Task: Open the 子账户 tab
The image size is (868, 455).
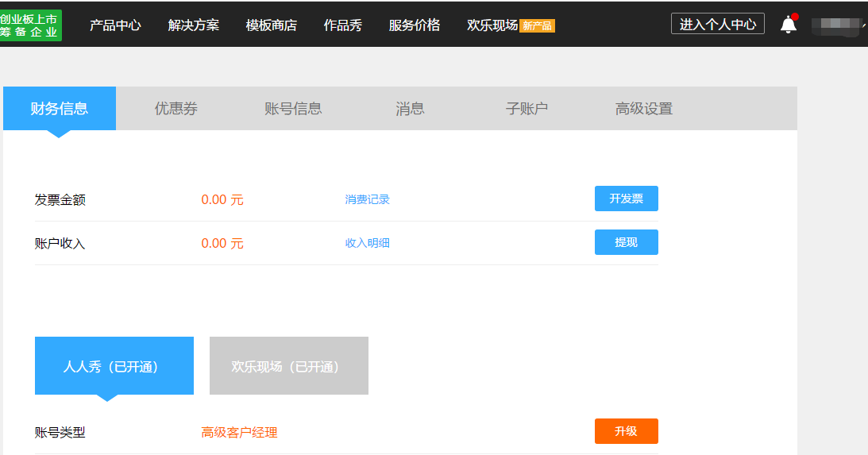Action: [x=527, y=109]
